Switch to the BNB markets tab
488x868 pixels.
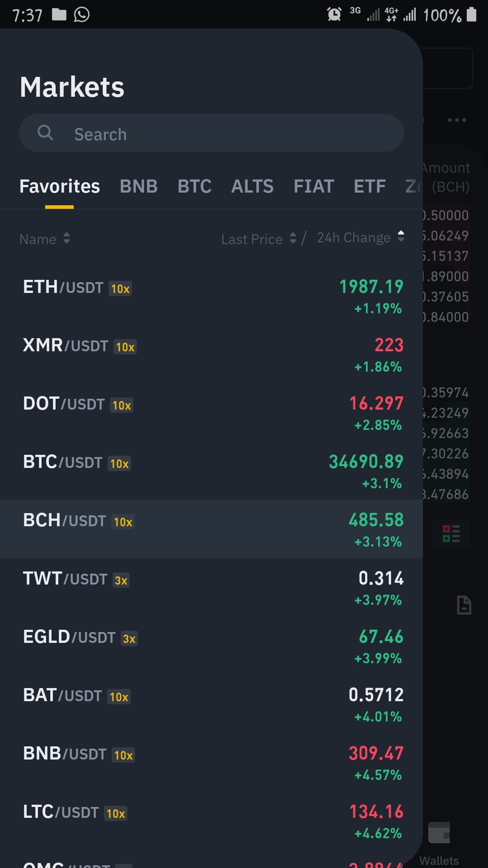click(139, 186)
